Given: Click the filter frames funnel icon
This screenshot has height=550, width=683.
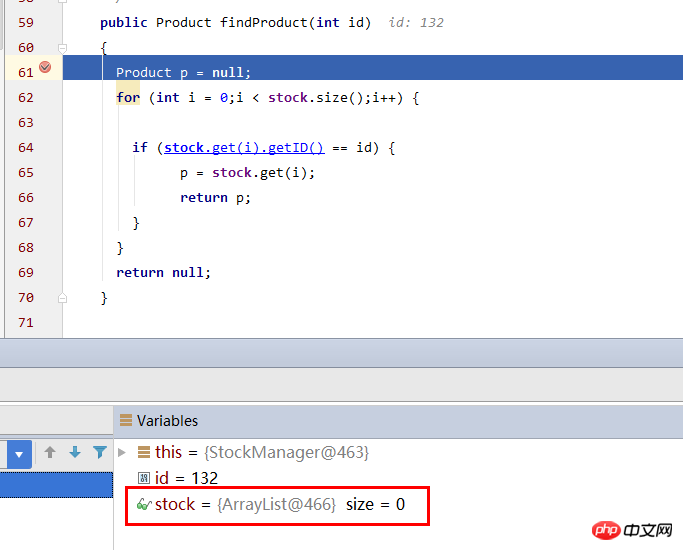Looking at the screenshot, I should [x=100, y=452].
